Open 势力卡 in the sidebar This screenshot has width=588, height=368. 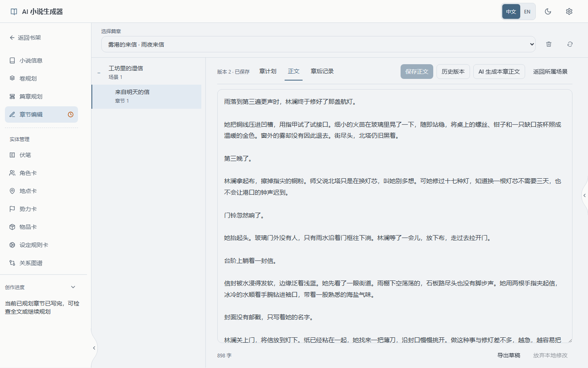click(41, 209)
